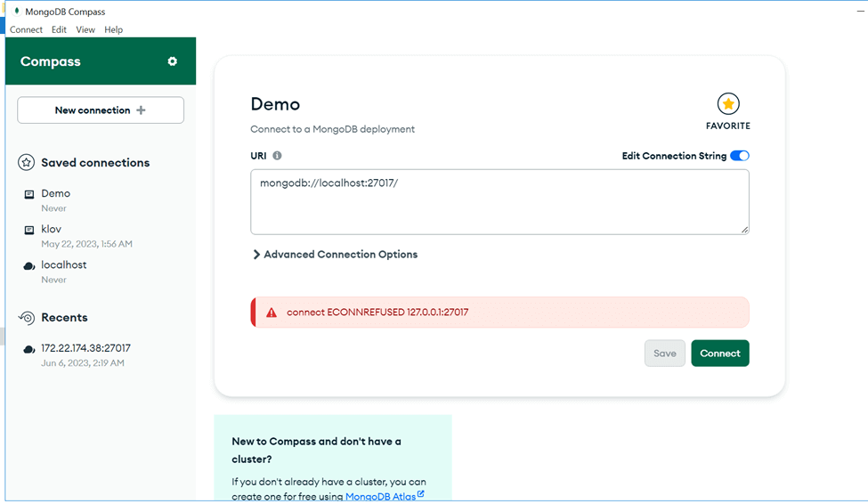Click the 'Jun 6, 2023, 2:19 AM' timestamp
The width and height of the screenshot is (868, 504).
coord(83,362)
